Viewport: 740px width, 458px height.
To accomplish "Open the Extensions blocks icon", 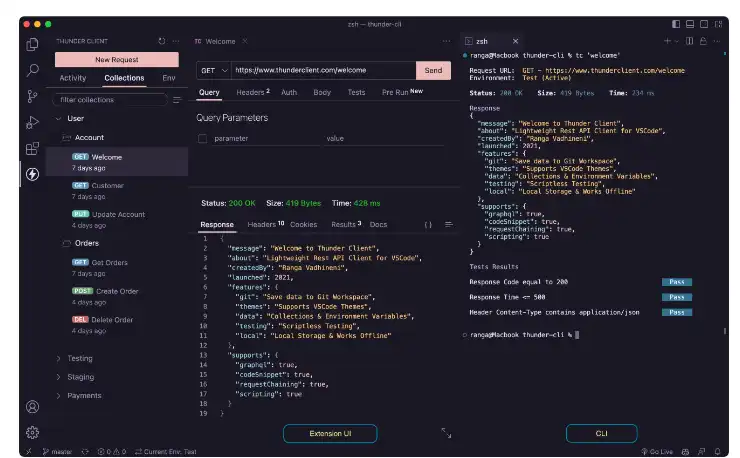I will coord(32,148).
